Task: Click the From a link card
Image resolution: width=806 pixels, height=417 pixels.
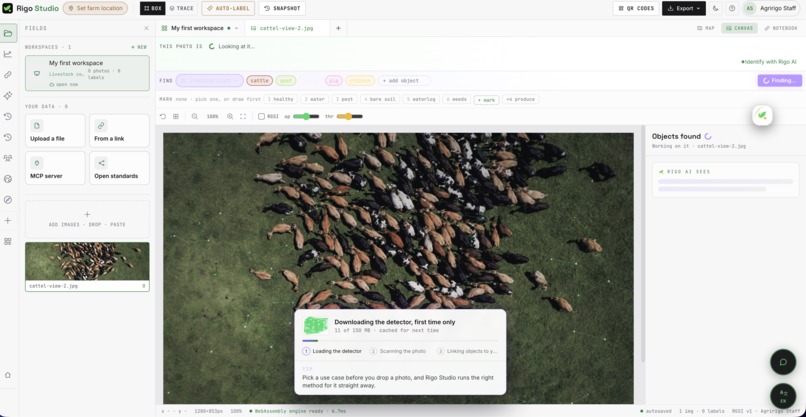Action: pyautogui.click(x=119, y=131)
